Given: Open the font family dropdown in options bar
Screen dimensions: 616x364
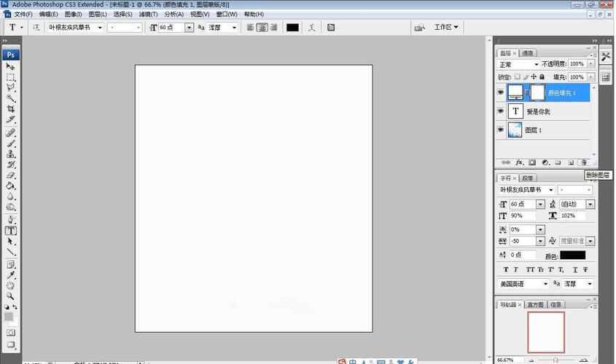Looking at the screenshot, I should [99, 28].
